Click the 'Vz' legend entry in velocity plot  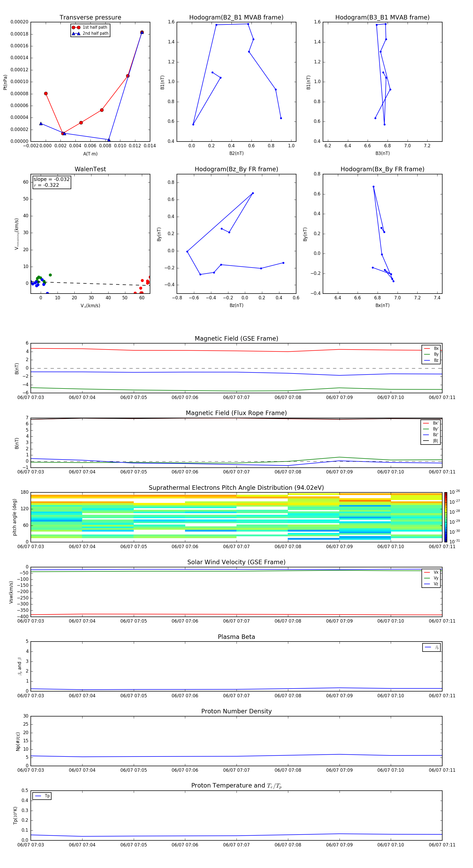(431, 584)
